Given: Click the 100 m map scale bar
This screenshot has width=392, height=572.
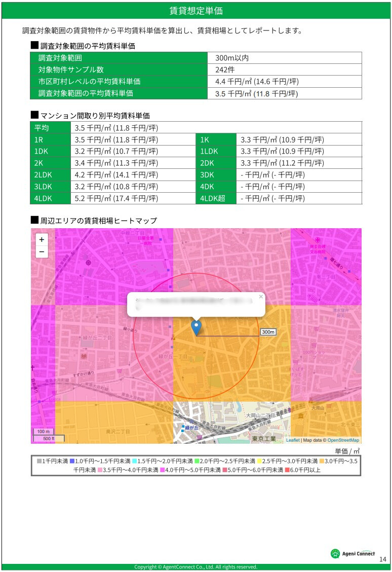Looking at the screenshot, I should 44,432.
